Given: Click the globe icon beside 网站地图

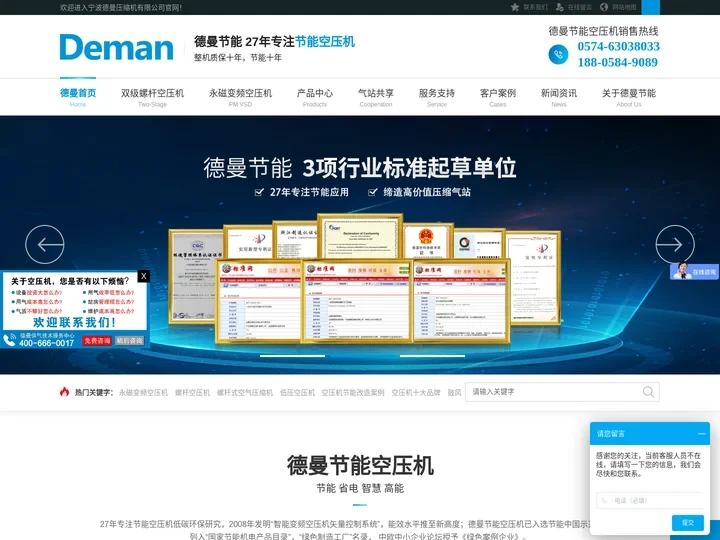Looking at the screenshot, I should 604,7.
